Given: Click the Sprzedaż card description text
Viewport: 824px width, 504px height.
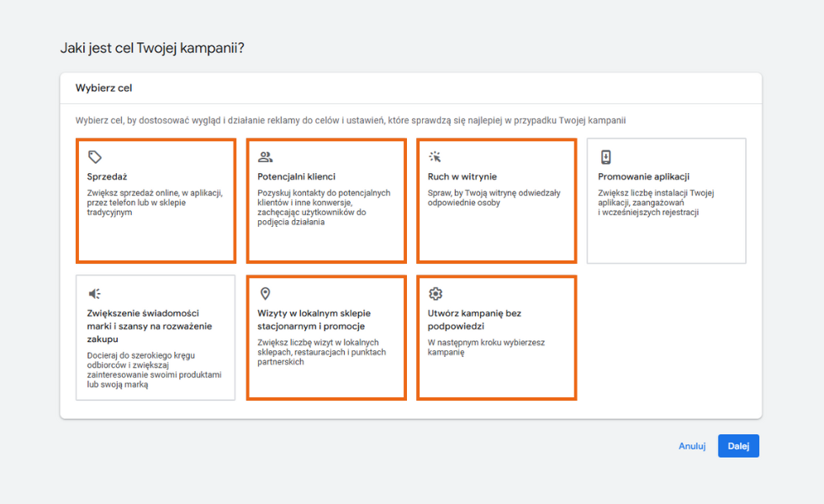Looking at the screenshot, I should (x=154, y=202).
